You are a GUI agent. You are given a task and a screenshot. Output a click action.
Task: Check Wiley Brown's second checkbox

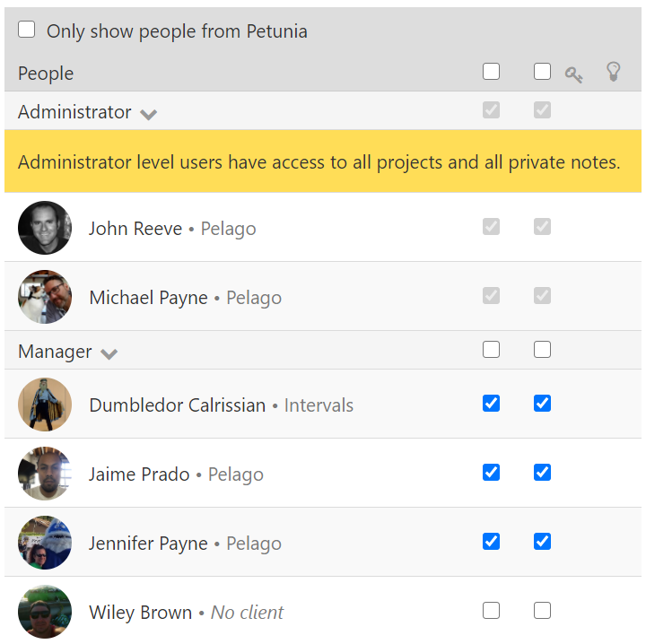coord(542,611)
